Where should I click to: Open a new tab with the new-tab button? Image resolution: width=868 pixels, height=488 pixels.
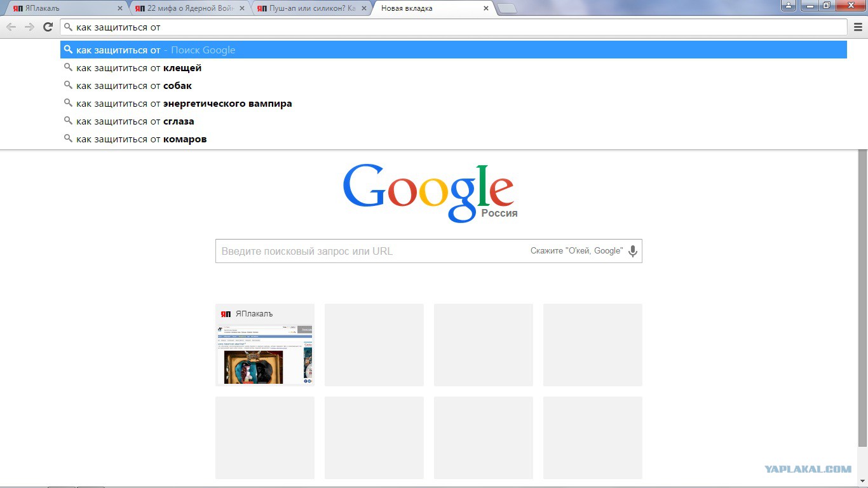(506, 9)
